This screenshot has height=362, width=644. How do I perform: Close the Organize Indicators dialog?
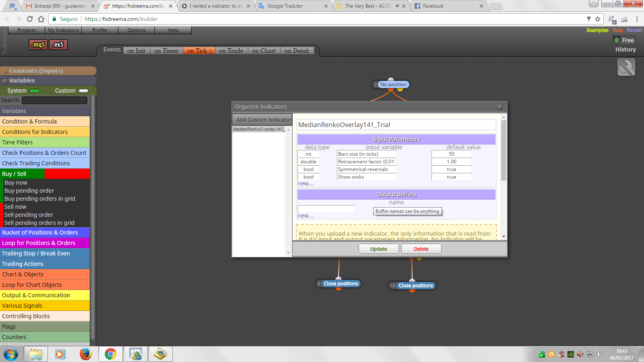point(500,107)
